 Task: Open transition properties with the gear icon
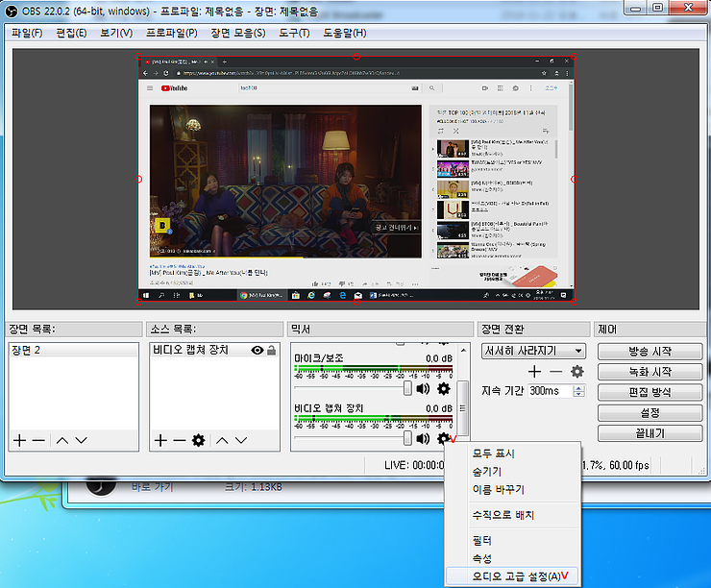(x=576, y=372)
